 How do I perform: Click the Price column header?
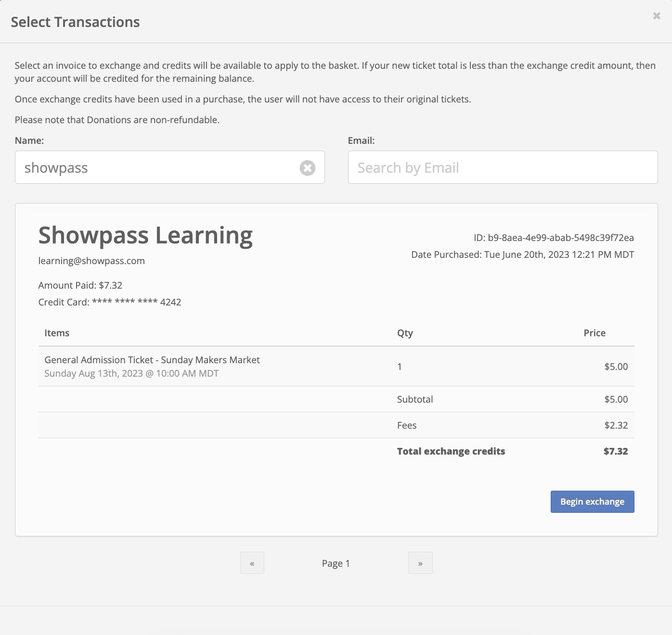point(594,333)
